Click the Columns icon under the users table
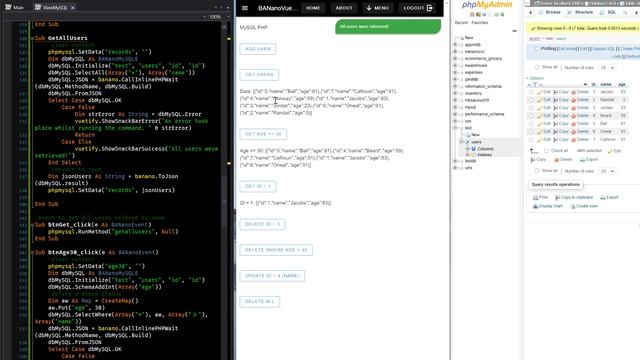 [x=473, y=149]
